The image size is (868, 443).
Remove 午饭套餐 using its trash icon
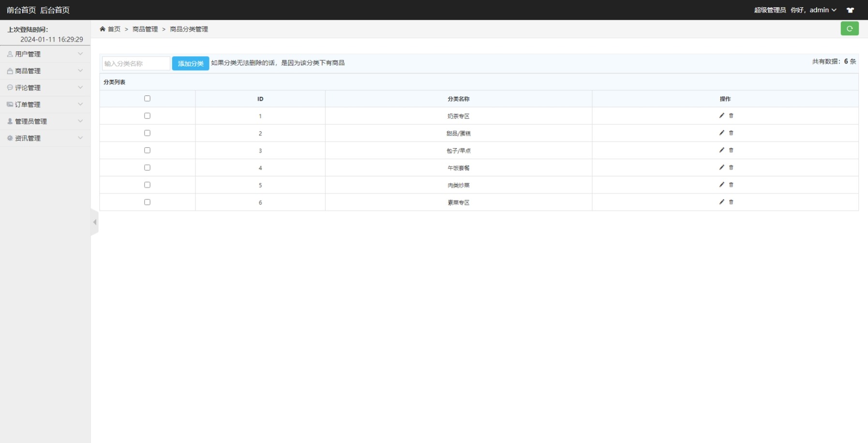731,168
